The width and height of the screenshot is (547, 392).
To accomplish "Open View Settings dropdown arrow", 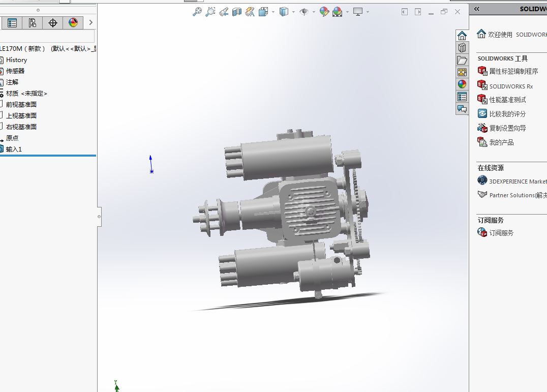I will pos(368,12).
